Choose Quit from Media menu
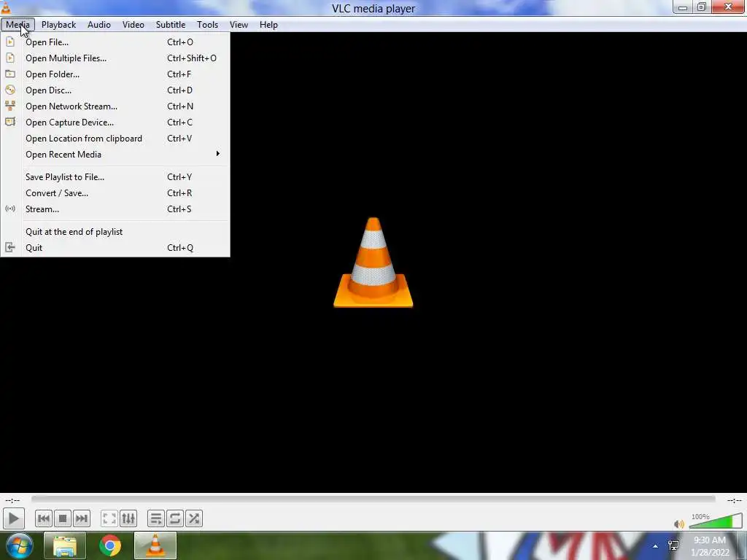The image size is (747, 560). [115, 248]
